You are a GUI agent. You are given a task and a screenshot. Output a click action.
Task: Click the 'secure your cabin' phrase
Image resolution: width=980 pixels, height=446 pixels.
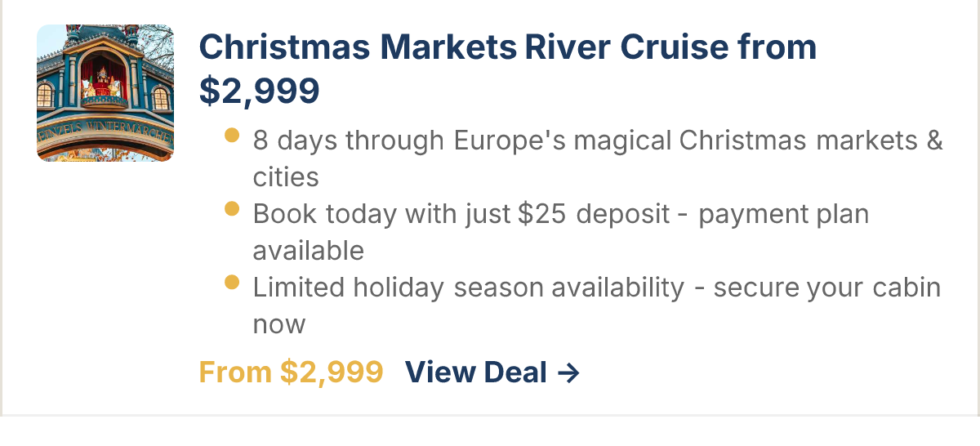pyautogui.click(x=827, y=288)
